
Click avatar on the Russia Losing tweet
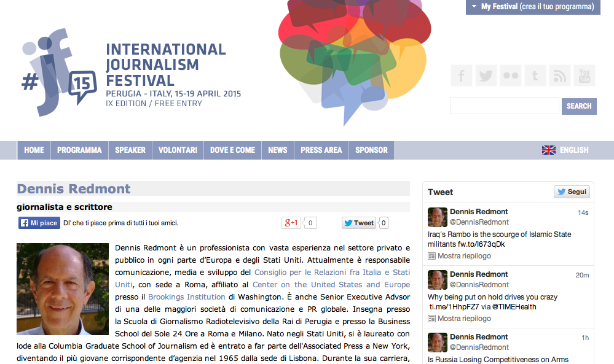point(438,343)
